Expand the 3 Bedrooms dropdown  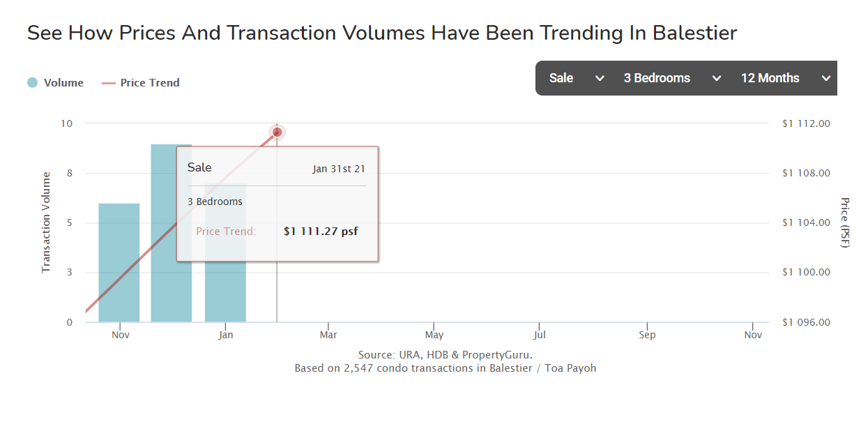[x=672, y=78]
